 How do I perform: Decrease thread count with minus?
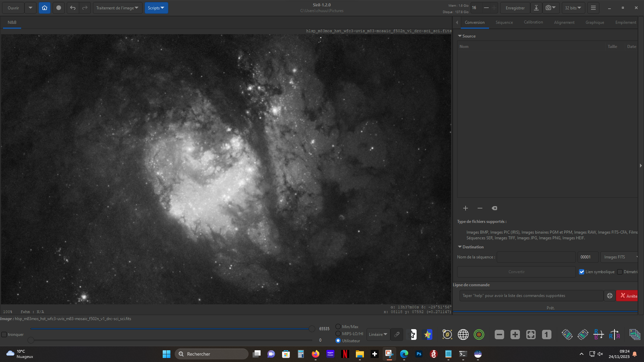486,8
